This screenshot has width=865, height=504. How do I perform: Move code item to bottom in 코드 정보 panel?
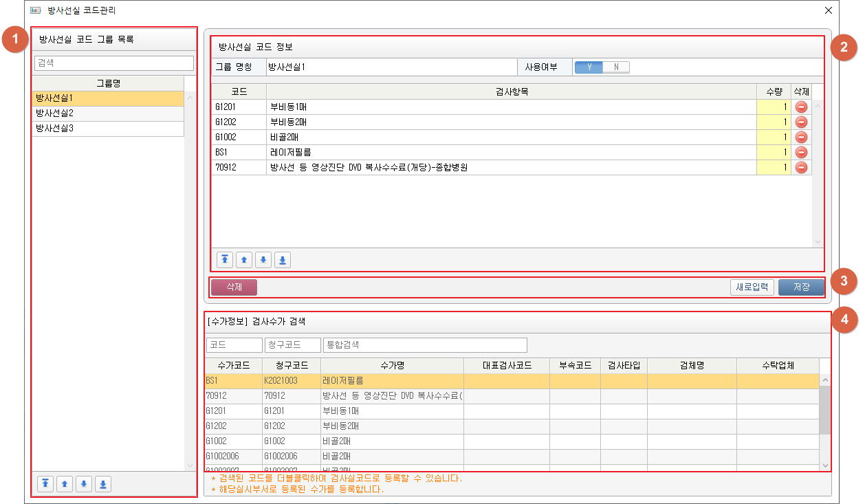click(x=283, y=259)
